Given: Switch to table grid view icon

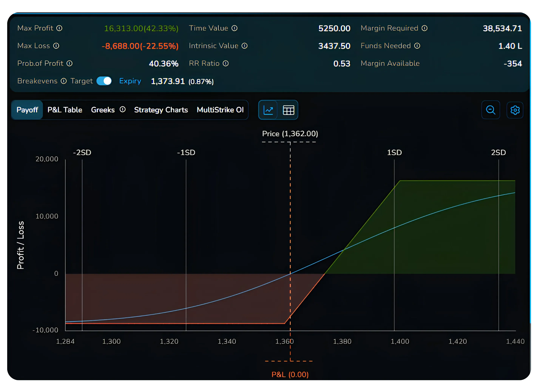Looking at the screenshot, I should tap(288, 110).
